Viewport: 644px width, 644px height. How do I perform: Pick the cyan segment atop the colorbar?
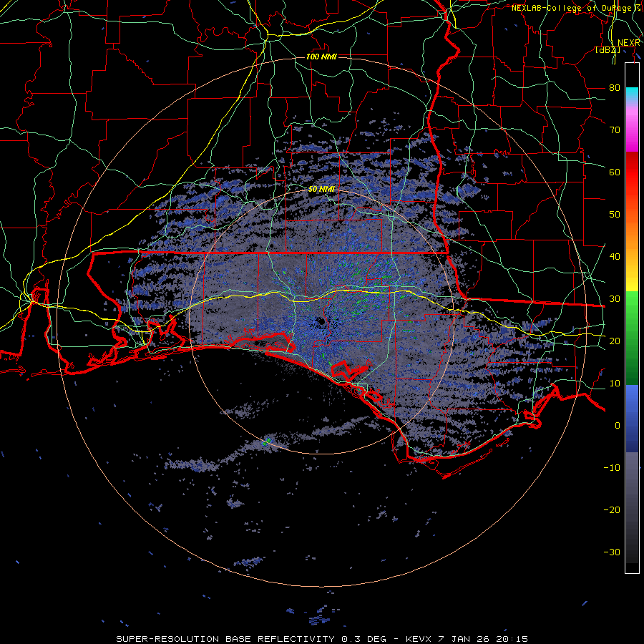point(632,94)
